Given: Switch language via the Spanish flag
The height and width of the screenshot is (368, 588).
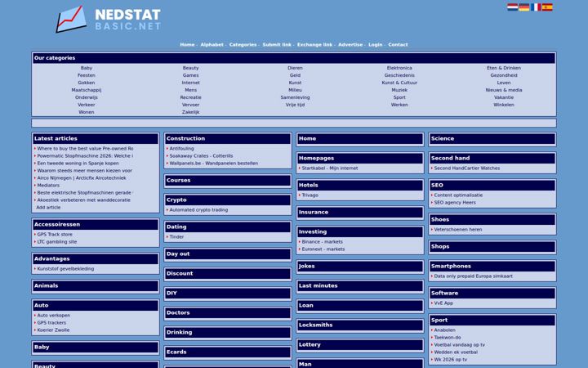Looking at the screenshot, I should [547, 7].
